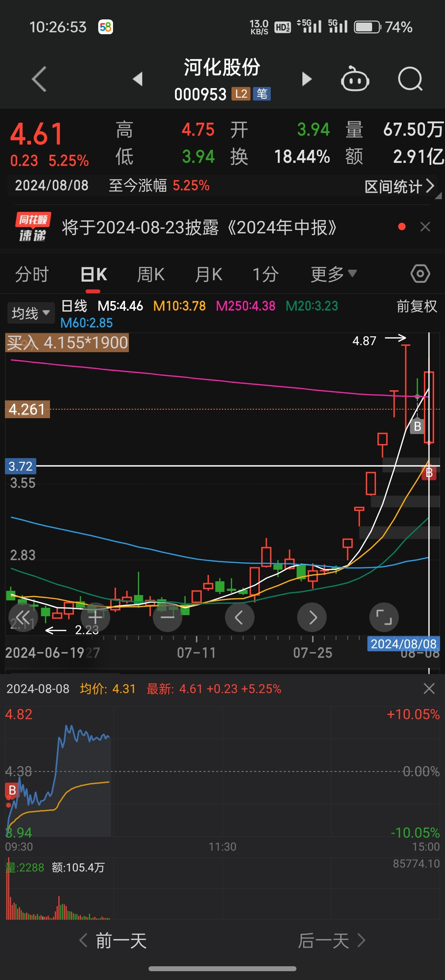Screen dimensions: 445x980
Task: Tap the search magnifier icon
Action: [x=410, y=79]
